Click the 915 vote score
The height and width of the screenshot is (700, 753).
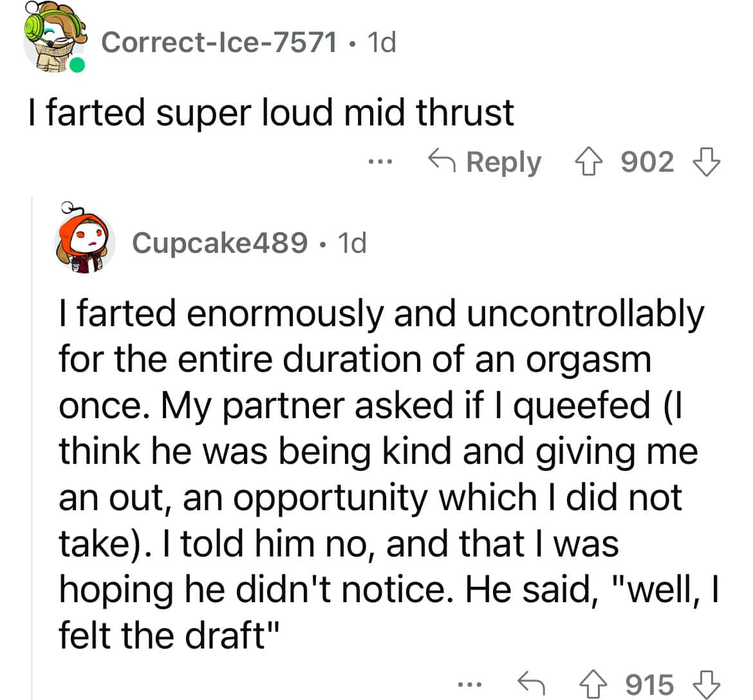point(650,684)
